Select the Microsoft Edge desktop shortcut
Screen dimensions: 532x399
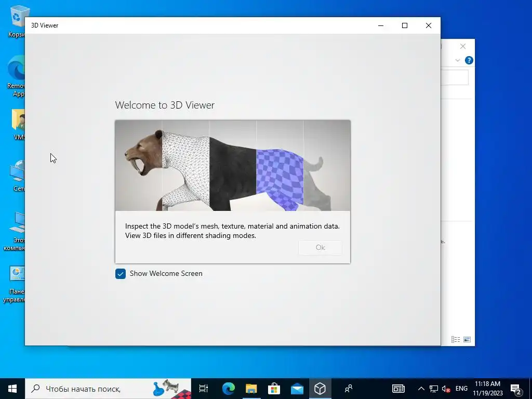click(16, 75)
